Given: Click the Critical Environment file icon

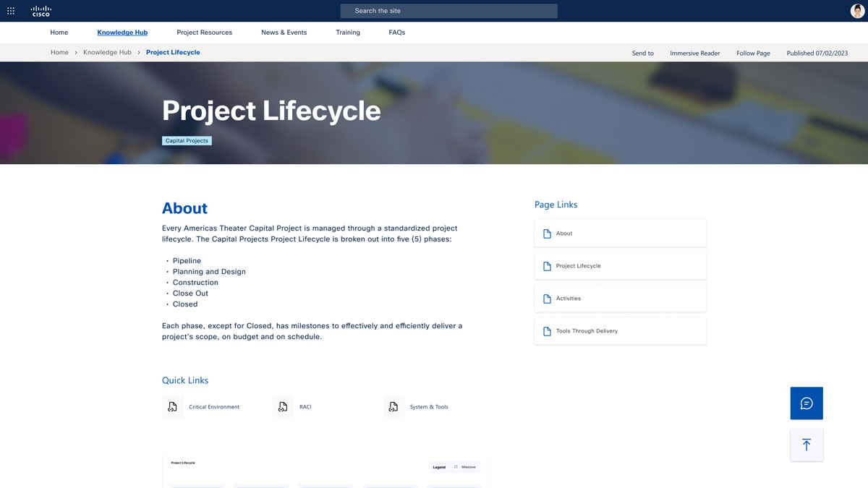Looking at the screenshot, I should [173, 406].
